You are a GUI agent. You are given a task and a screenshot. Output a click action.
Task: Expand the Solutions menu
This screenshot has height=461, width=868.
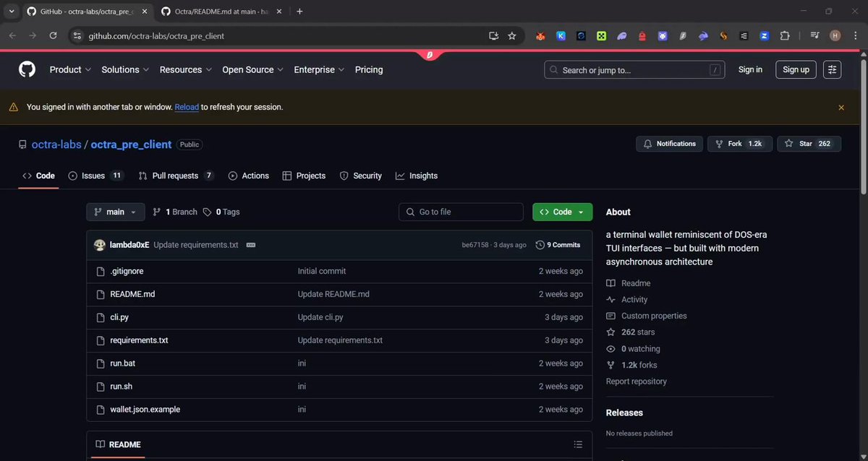125,69
